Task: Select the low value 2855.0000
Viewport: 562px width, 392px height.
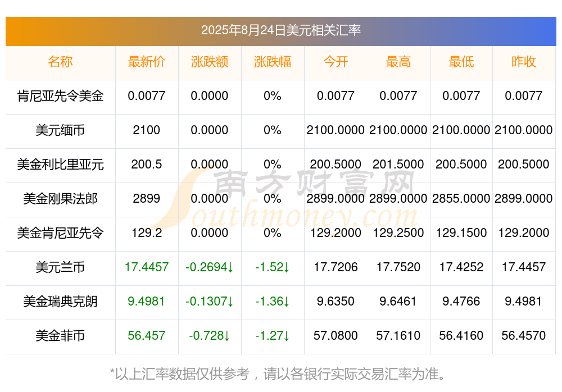Action: click(461, 198)
